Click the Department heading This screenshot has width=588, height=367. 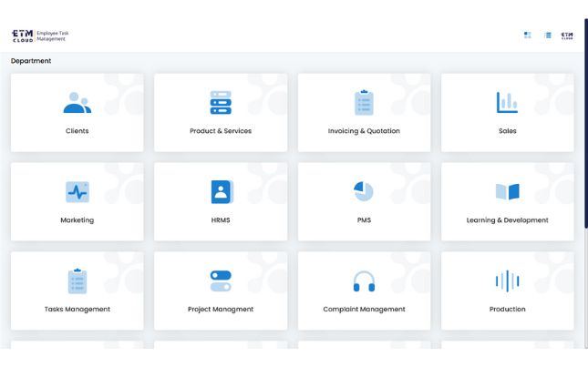point(31,61)
